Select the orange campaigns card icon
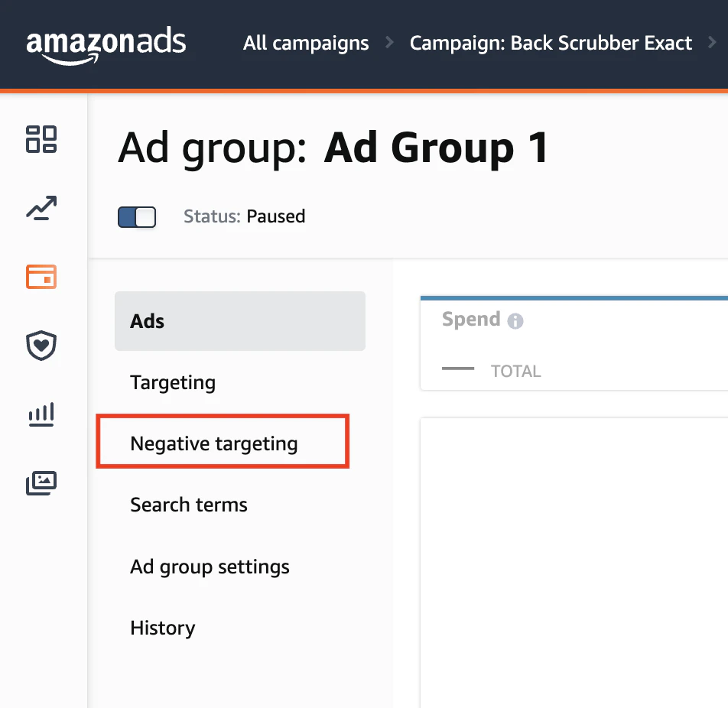This screenshot has height=708, width=728. 41,277
